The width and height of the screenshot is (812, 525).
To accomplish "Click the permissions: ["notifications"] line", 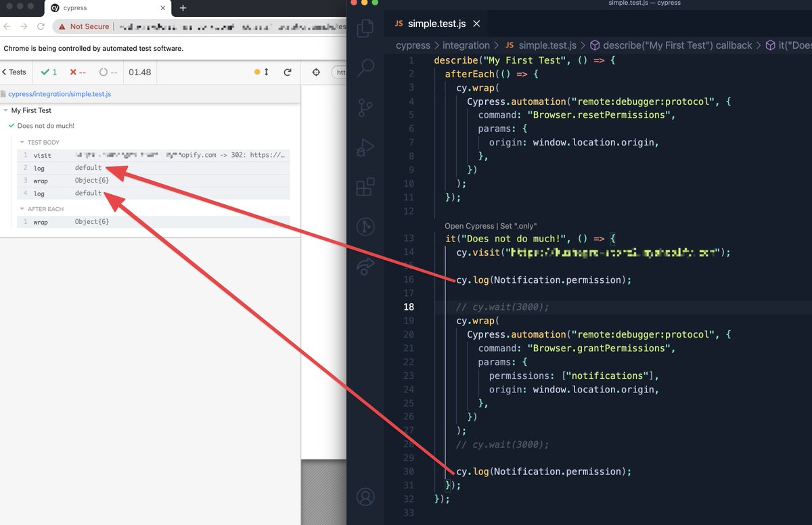I will [x=574, y=375].
